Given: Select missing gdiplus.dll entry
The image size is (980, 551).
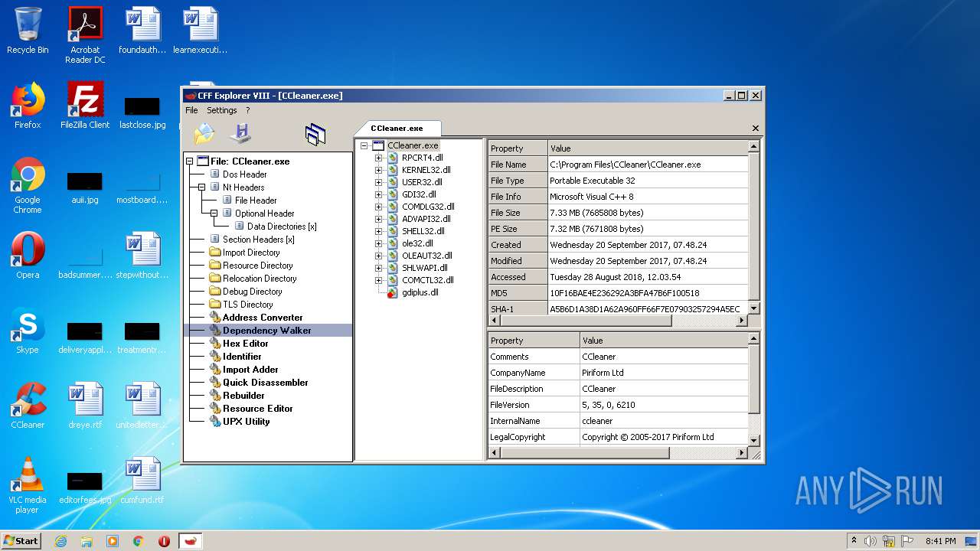Looking at the screenshot, I should pos(420,292).
